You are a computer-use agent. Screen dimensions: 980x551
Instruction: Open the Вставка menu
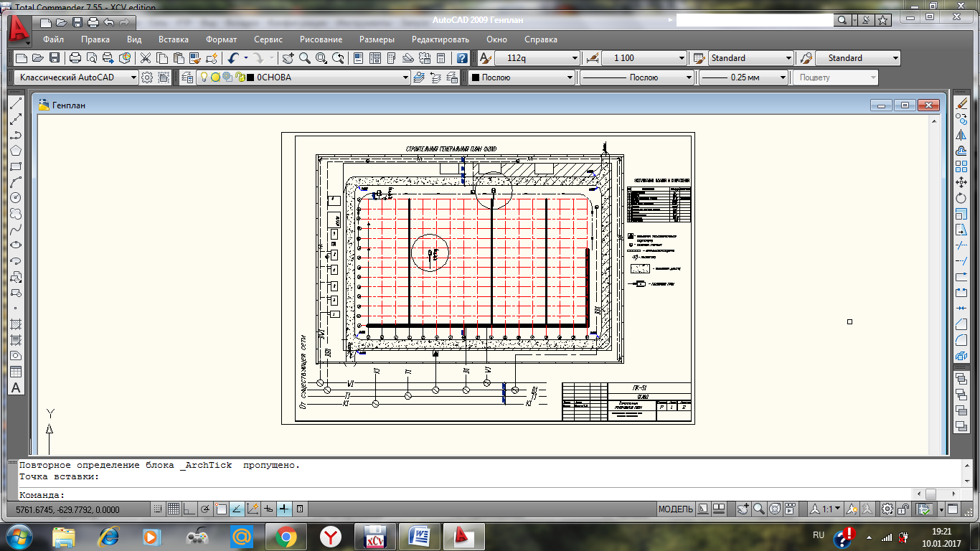tap(174, 39)
